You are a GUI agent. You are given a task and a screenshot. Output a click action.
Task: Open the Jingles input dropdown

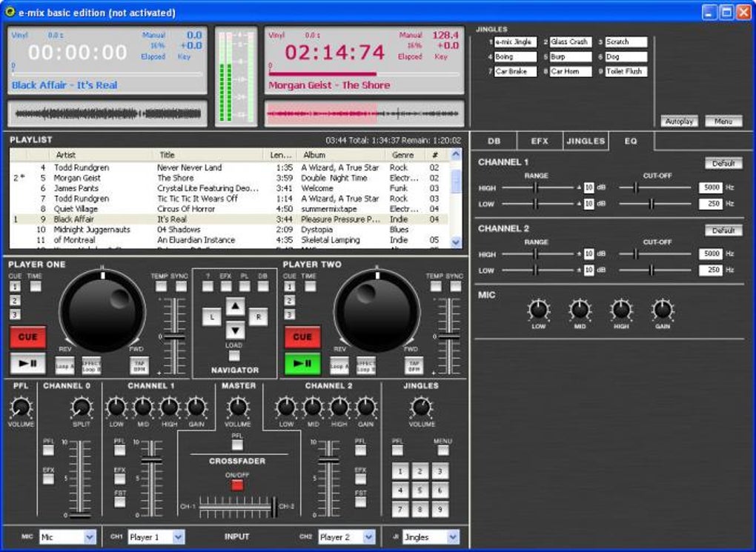452,537
